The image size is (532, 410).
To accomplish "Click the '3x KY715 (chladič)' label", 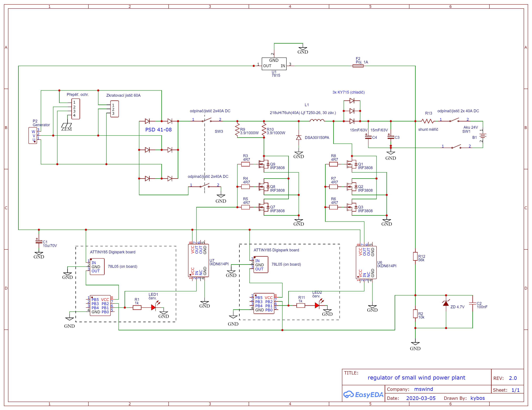I will click(x=349, y=92).
